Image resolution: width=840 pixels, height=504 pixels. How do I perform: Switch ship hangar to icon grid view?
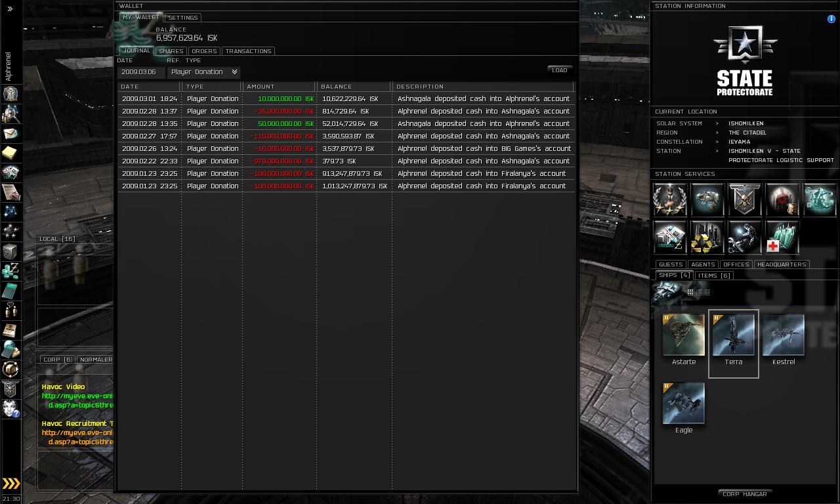[690, 292]
